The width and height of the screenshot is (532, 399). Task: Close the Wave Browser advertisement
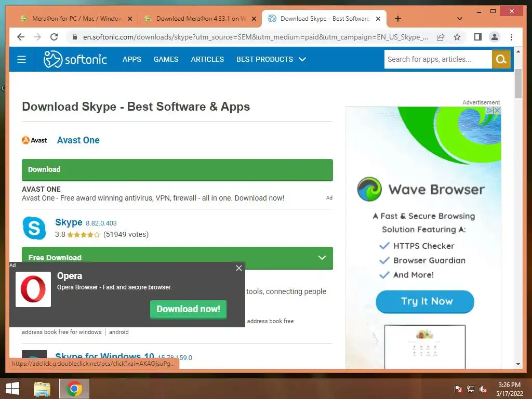click(497, 110)
